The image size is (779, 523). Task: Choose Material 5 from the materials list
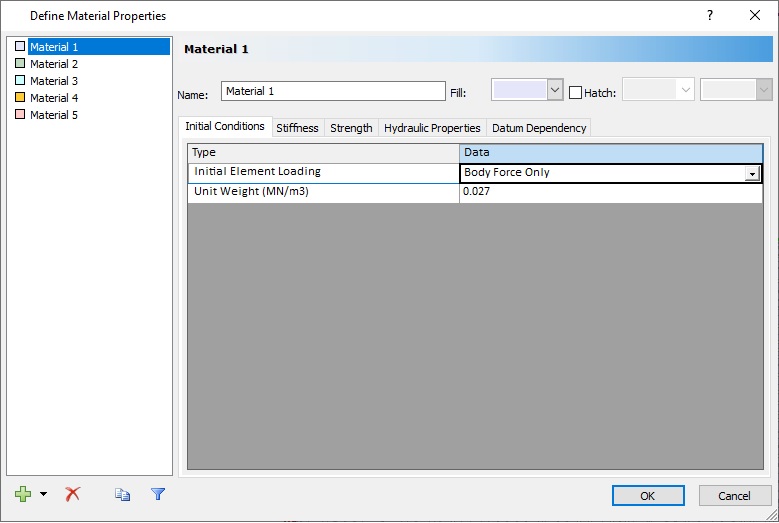pyautogui.click(x=53, y=115)
